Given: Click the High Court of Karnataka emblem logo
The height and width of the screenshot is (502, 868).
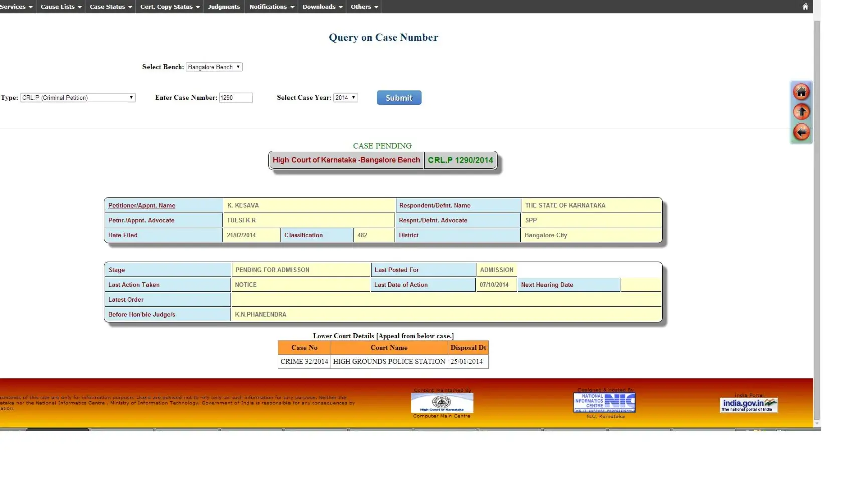Looking at the screenshot, I should click(442, 403).
